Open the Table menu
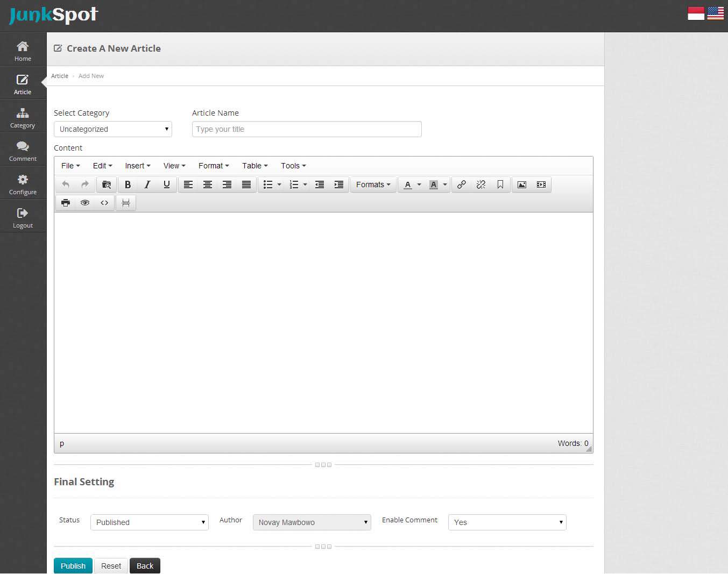The width and height of the screenshot is (728, 574). tap(255, 166)
